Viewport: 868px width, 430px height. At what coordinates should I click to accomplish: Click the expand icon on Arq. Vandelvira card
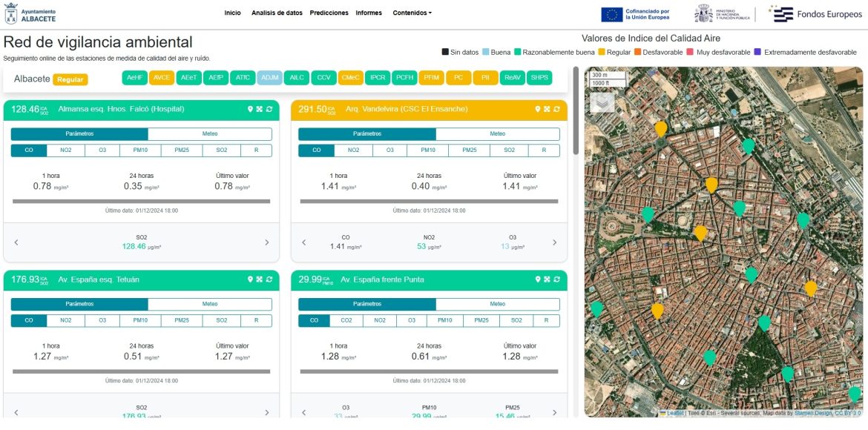click(x=547, y=110)
